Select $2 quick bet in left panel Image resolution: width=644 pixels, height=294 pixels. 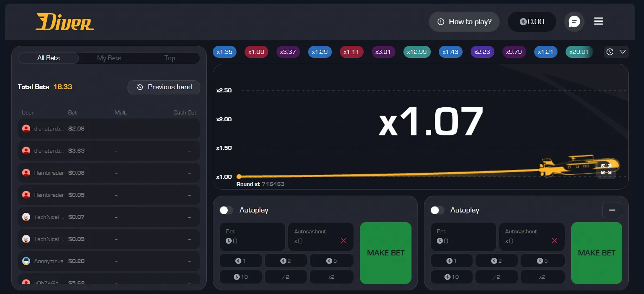tap(286, 261)
